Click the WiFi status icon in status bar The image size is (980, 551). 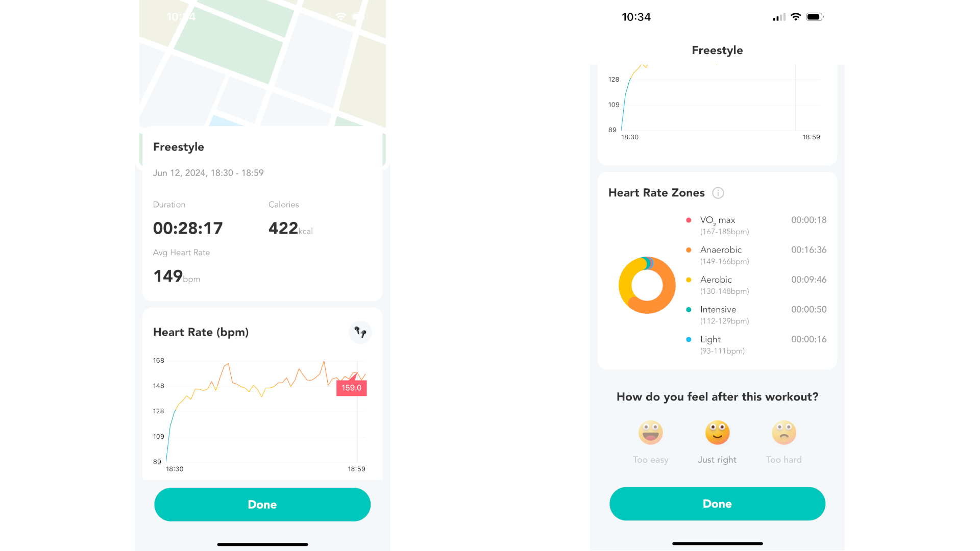tap(797, 17)
